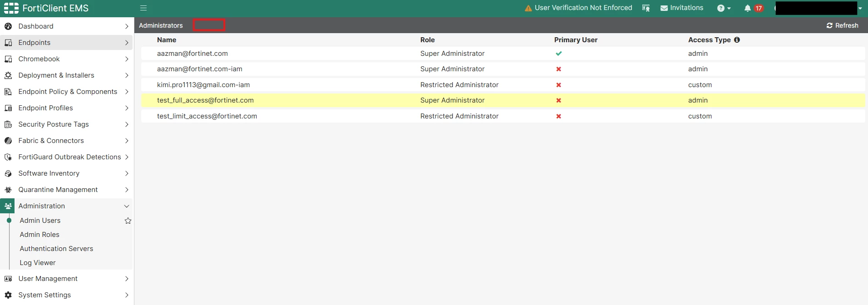The width and height of the screenshot is (868, 305).
Task: Refresh the Administrators list
Action: 842,25
